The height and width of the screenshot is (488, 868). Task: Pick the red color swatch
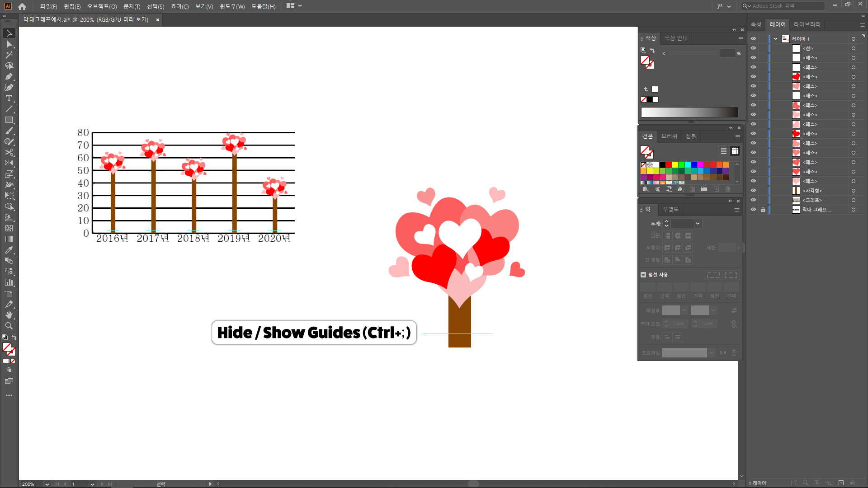coord(669,165)
